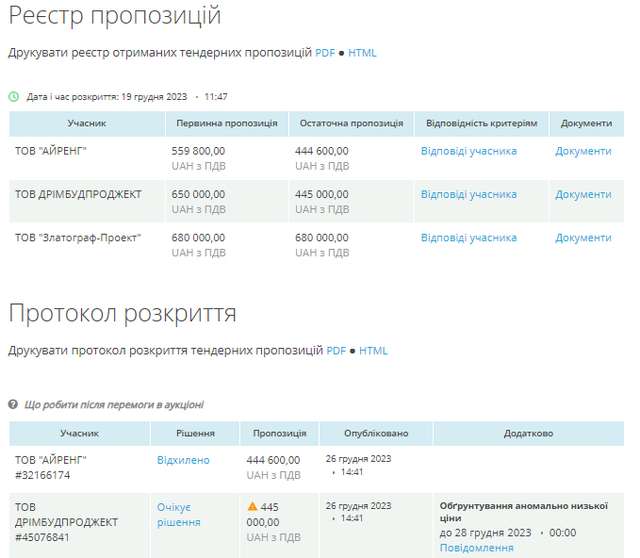Open the Повідомлення link
Viewport: 640px width, 558px height.
point(476,548)
